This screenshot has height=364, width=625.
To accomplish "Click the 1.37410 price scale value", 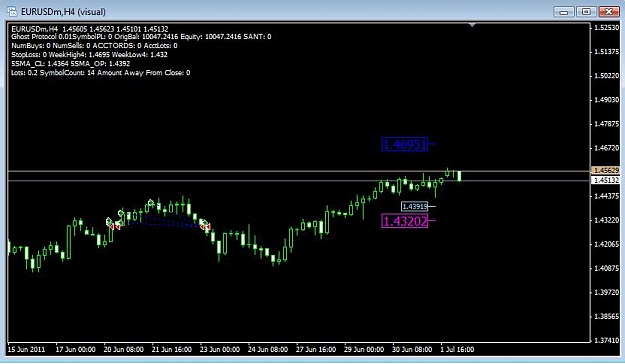I will [x=606, y=340].
